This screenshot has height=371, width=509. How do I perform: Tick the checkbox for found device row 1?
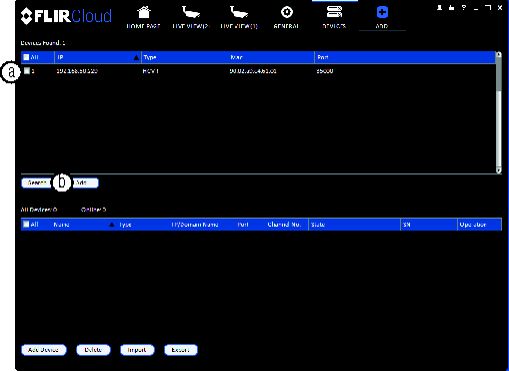(x=27, y=71)
